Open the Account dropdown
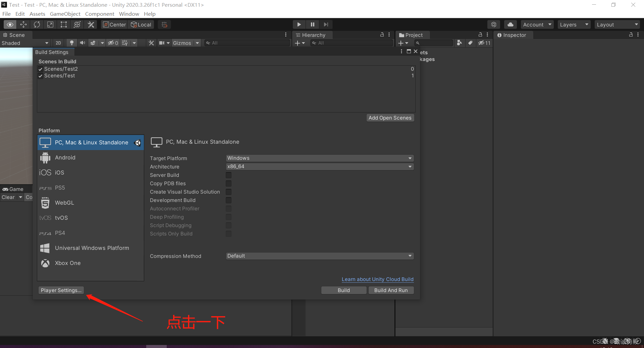Viewport: 644px width, 348px height. 537,24
